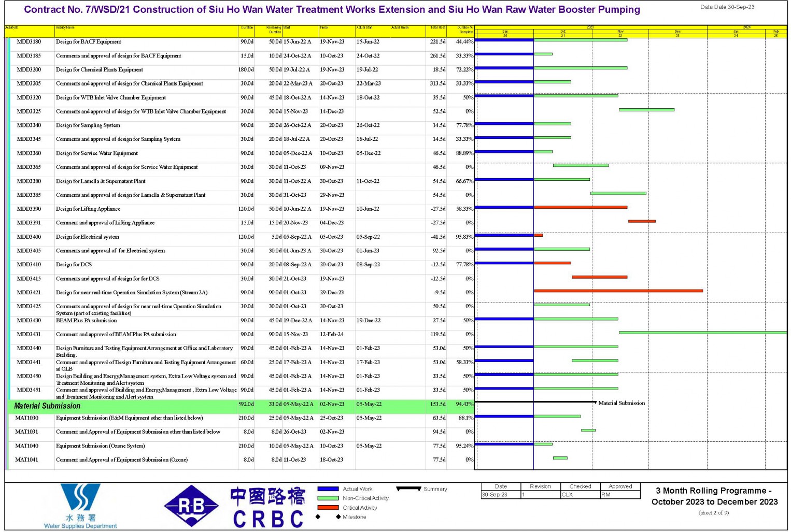Viewport: 791px width, 532px height.
Task: Click the Oct month header in timeline
Action: click(x=563, y=32)
